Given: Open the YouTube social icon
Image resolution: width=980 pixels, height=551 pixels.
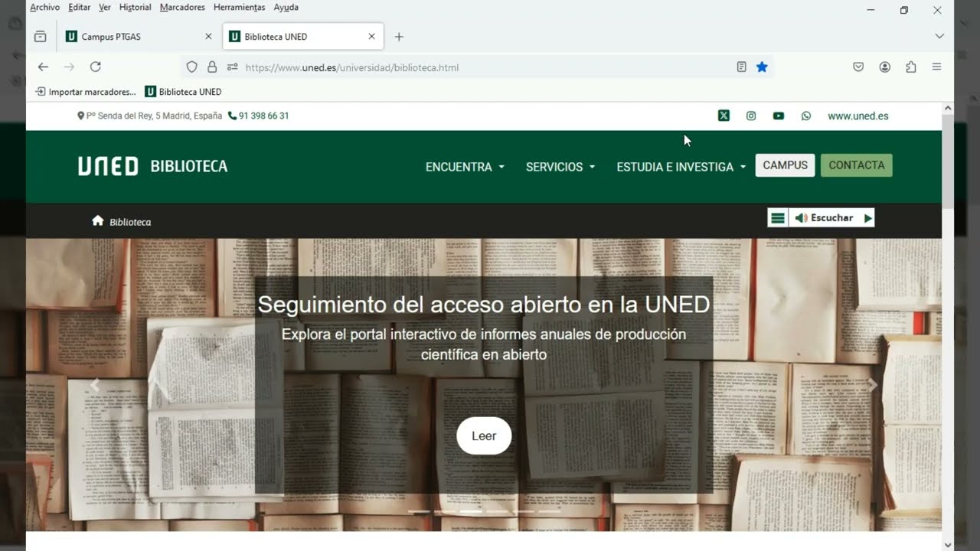Looking at the screenshot, I should (x=779, y=116).
